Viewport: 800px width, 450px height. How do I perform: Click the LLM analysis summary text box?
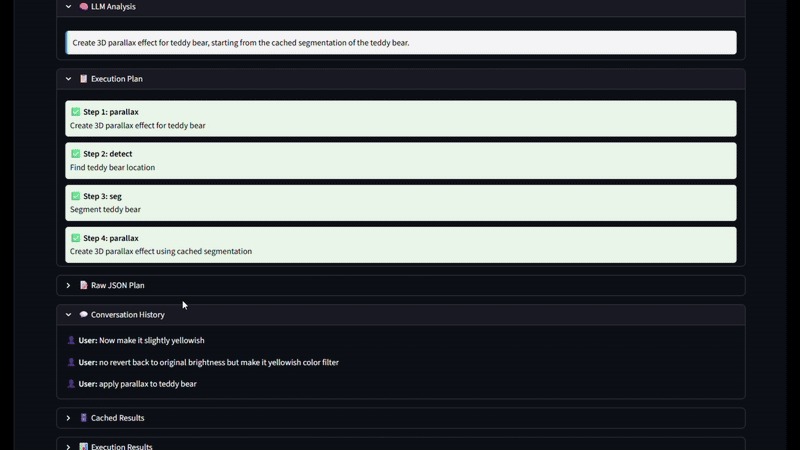click(x=401, y=43)
